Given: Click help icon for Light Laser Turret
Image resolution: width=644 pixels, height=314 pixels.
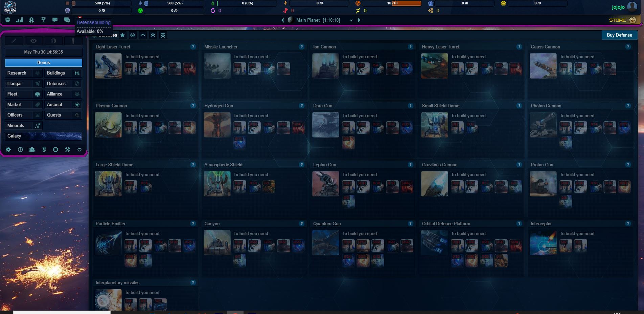Looking at the screenshot, I should click(x=193, y=47).
